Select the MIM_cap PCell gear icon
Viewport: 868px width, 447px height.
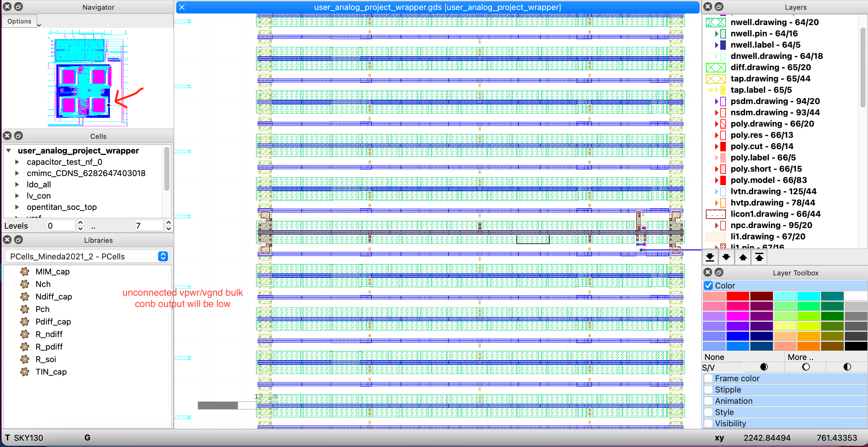click(25, 271)
